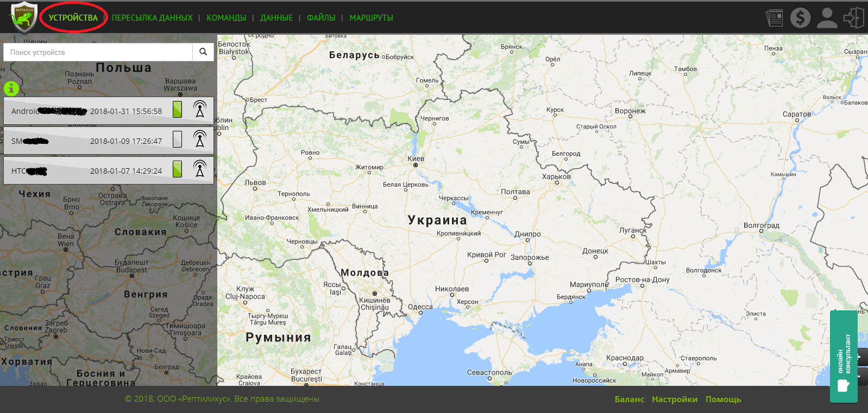Click battery indicator of SM device
Screen dimensions: 868x413
pos(177,139)
